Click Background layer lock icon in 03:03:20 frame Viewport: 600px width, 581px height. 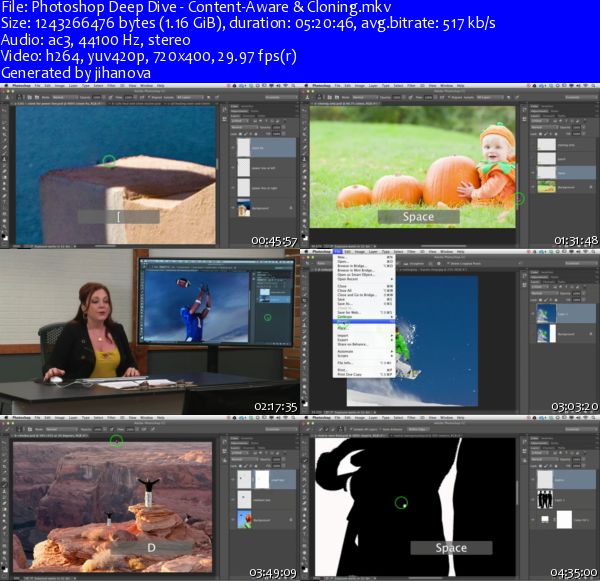click(x=591, y=334)
